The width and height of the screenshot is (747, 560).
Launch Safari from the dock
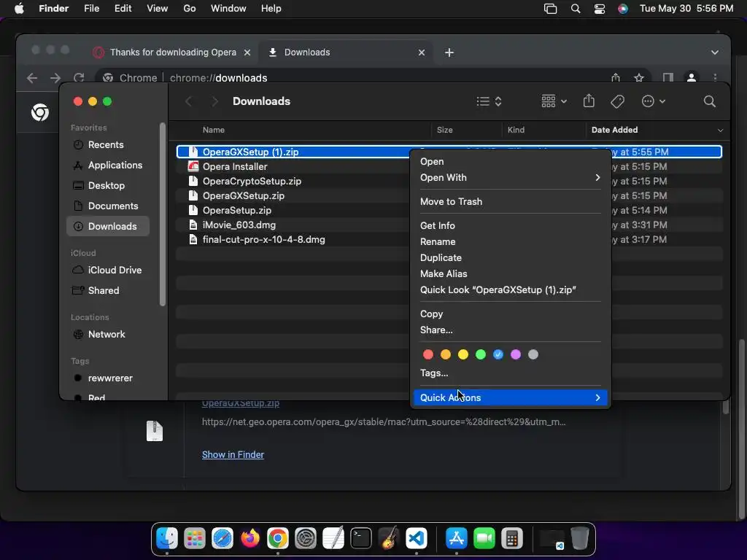coord(222,539)
